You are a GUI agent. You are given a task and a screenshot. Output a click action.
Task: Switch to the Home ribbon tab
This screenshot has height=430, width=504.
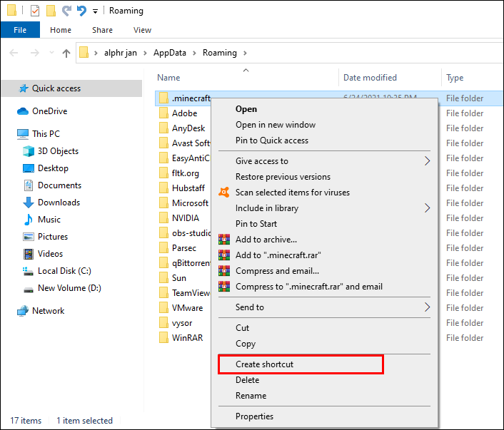(61, 30)
